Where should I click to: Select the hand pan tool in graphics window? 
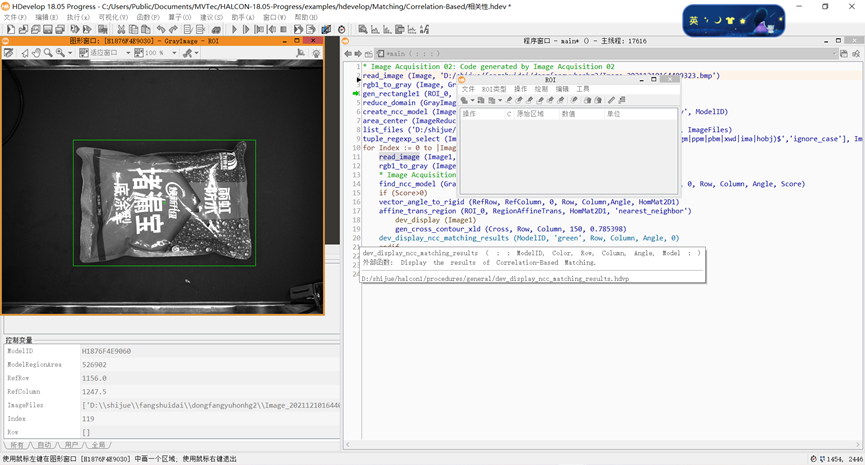point(35,53)
